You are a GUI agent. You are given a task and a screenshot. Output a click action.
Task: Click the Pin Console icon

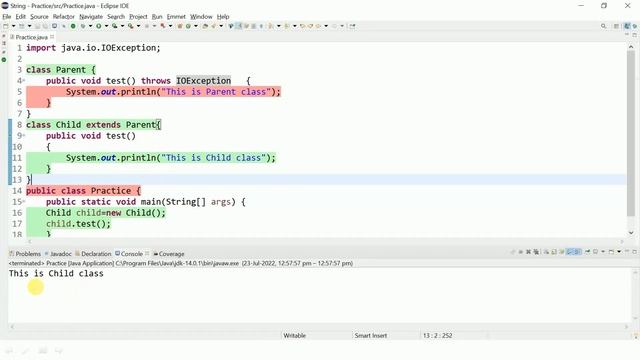(x=587, y=252)
